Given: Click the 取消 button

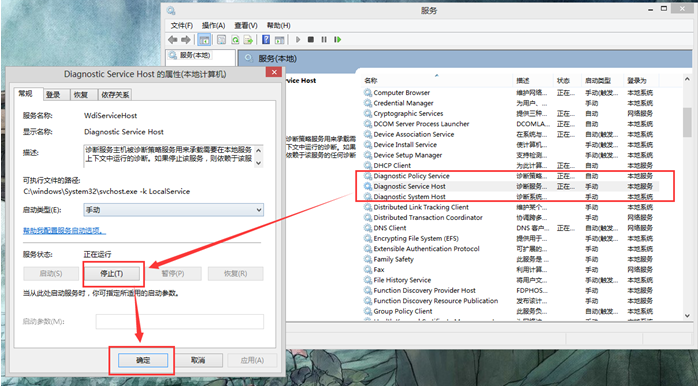Looking at the screenshot, I should (x=198, y=360).
